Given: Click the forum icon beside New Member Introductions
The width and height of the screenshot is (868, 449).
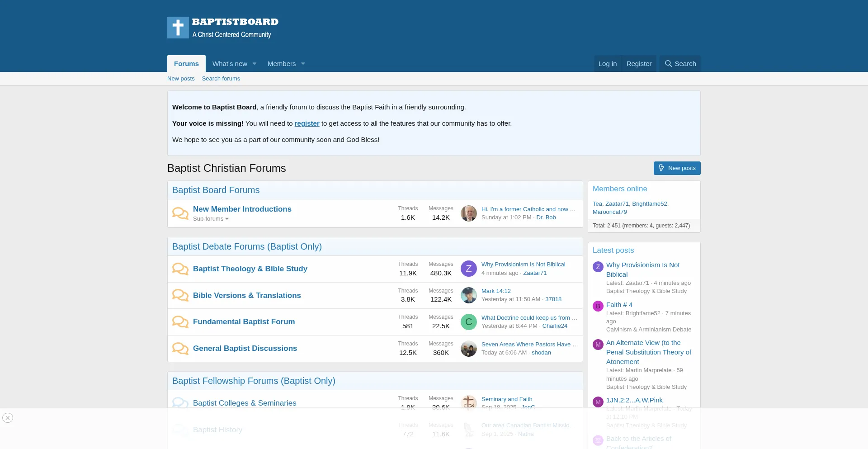Looking at the screenshot, I should tap(180, 213).
